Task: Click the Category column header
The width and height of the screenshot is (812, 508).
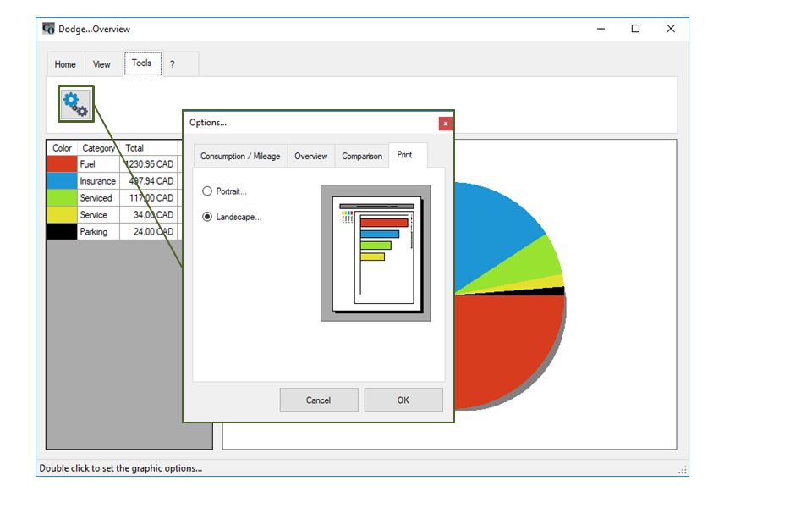Action: click(x=98, y=148)
